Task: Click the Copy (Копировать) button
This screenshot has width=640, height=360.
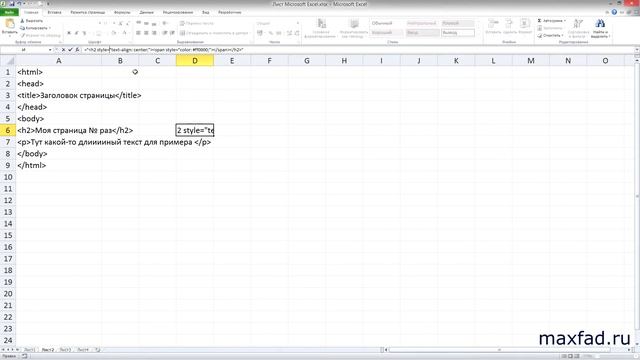Action: click(x=35, y=28)
